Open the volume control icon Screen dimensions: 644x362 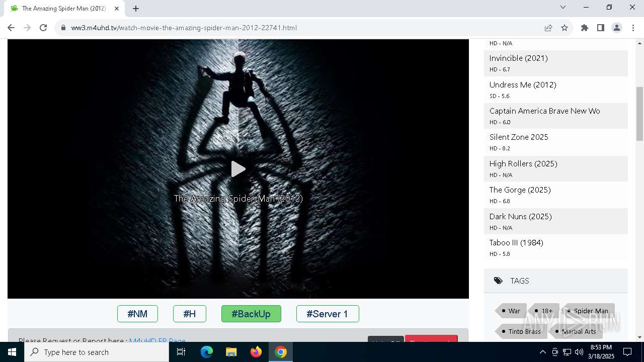579,352
